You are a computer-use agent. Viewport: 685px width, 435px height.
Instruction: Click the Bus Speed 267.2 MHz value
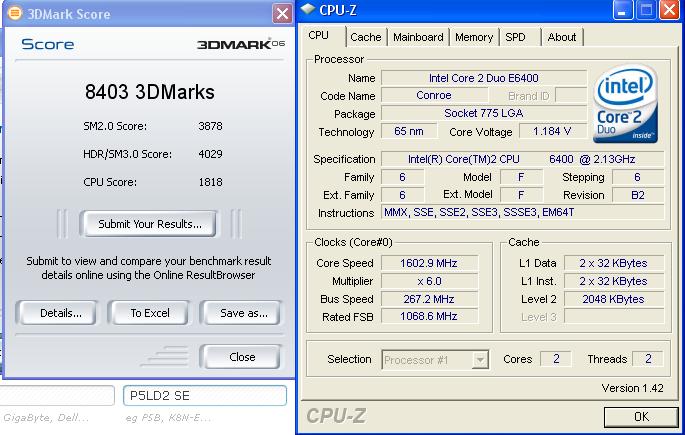(429, 299)
